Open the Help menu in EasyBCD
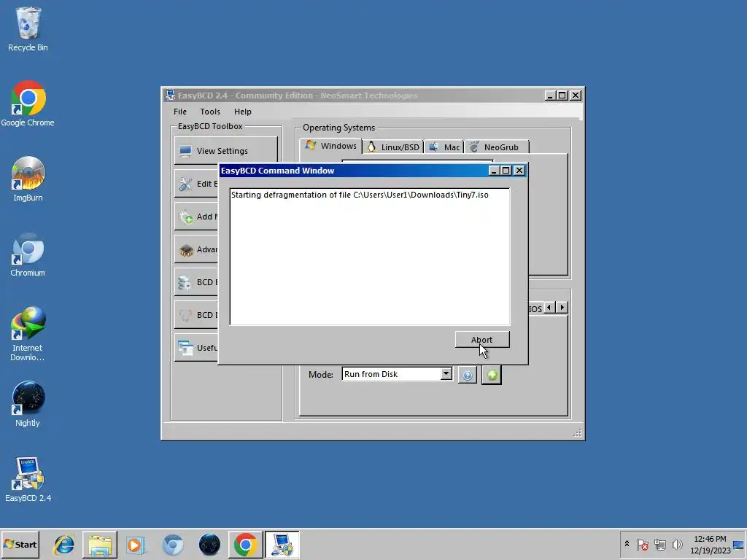Viewport: 747px width, 560px height. pyautogui.click(x=242, y=112)
